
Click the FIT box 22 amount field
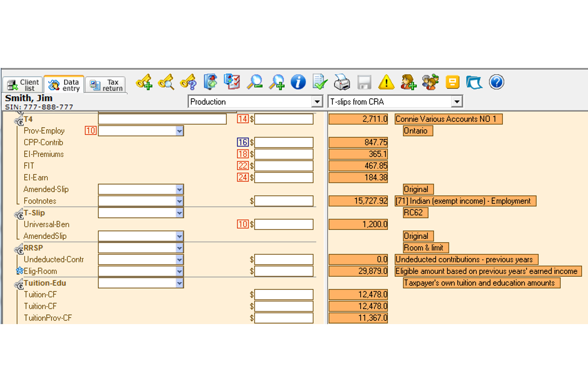284,166
